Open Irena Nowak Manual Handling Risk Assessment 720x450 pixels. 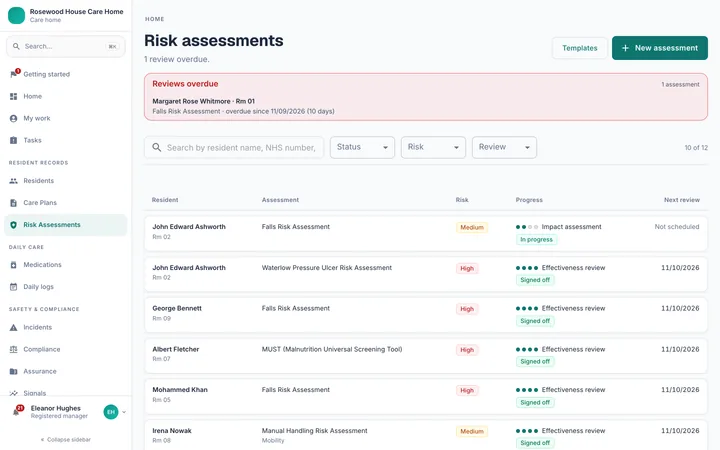tap(426, 435)
